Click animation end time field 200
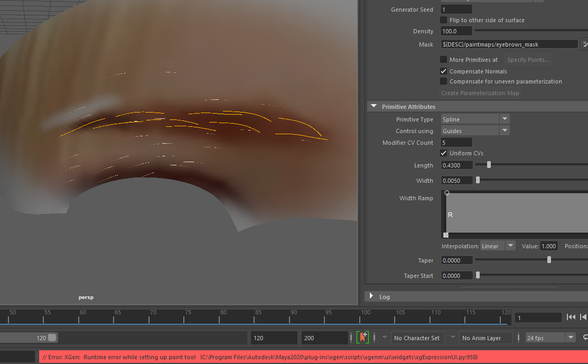Screen dimensions: 588x364 pyautogui.click(x=325, y=337)
